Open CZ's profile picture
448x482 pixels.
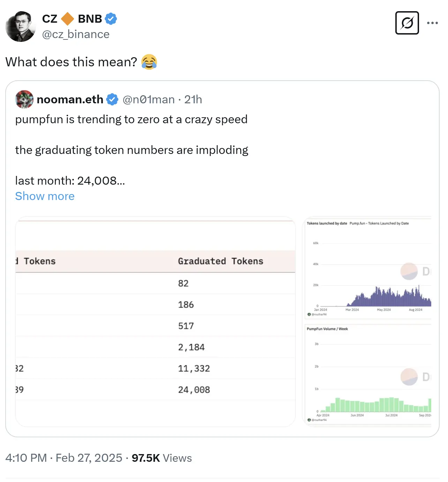pos(21,27)
